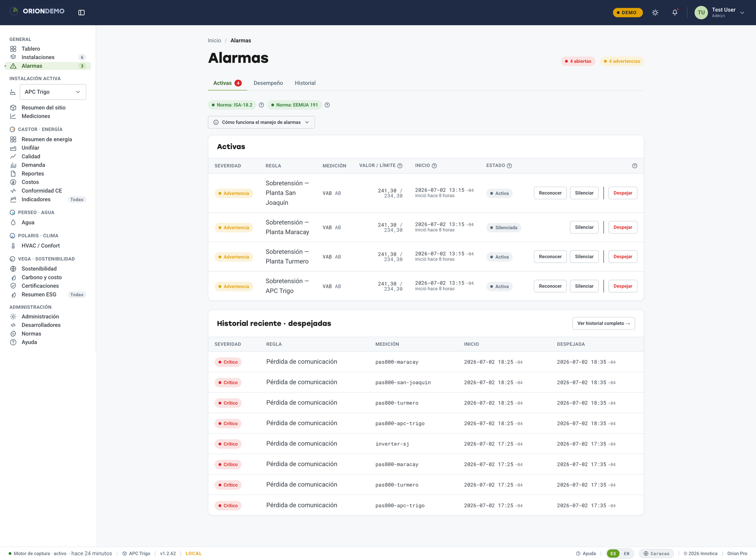The image size is (756, 560).
Task: Open help icon next to Norma ISA-18.2
Action: [x=261, y=105]
